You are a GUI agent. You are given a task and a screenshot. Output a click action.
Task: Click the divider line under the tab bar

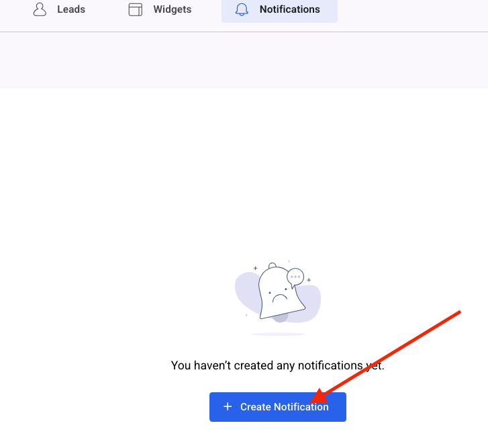coord(244,32)
